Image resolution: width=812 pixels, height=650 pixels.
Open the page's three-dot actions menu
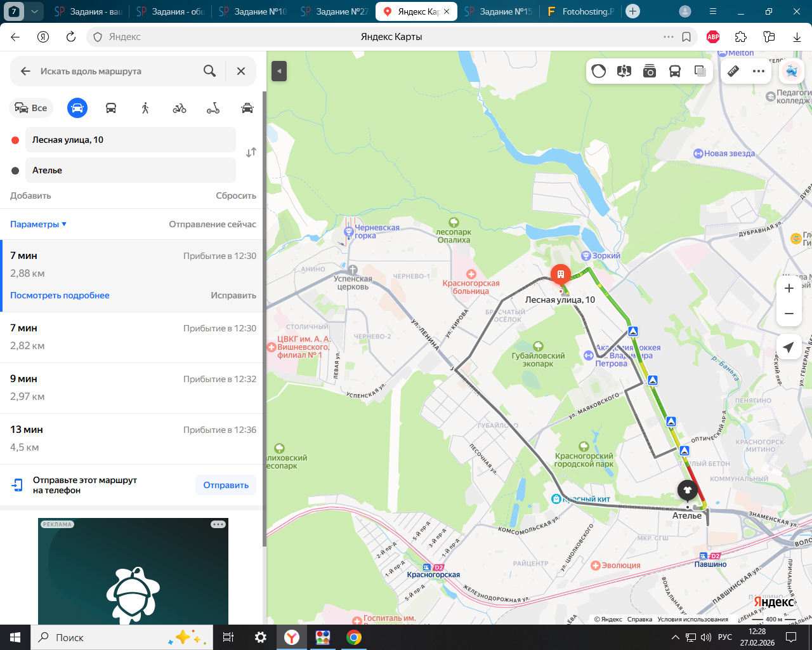click(669, 37)
